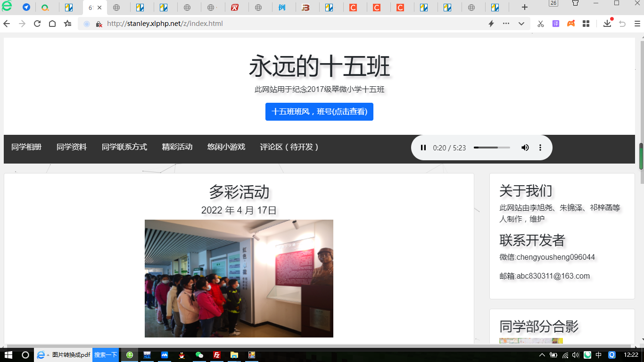Click the browser home icon
The width and height of the screenshot is (644, 362).
click(x=52, y=24)
